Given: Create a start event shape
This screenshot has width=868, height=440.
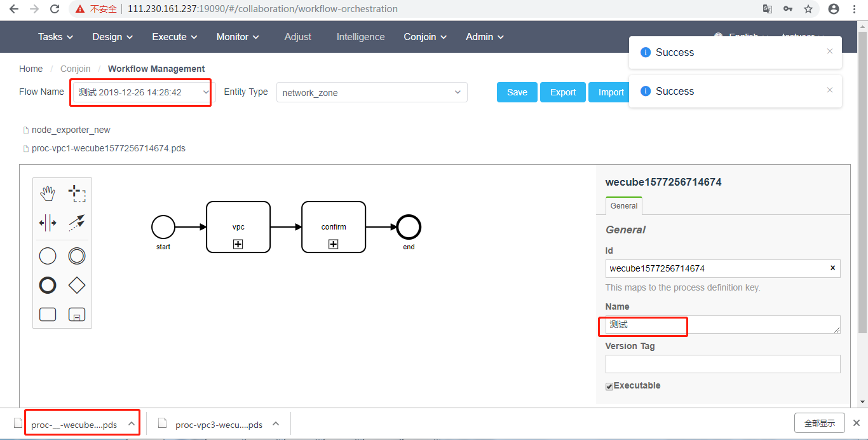Looking at the screenshot, I should click(x=48, y=256).
